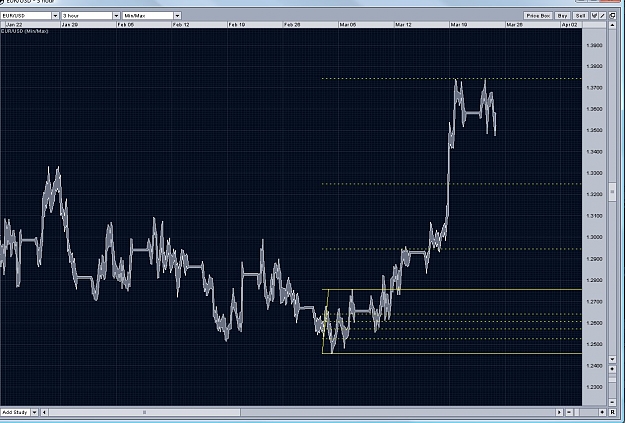Image resolution: width=625 pixels, height=423 pixels.
Task: Click the horizontal zoom in dot button
Action: 602,412
